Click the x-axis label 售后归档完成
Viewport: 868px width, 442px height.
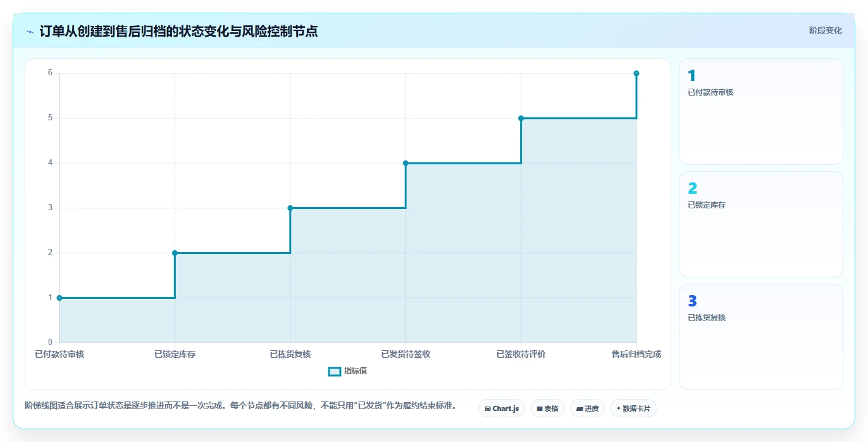[x=636, y=355]
